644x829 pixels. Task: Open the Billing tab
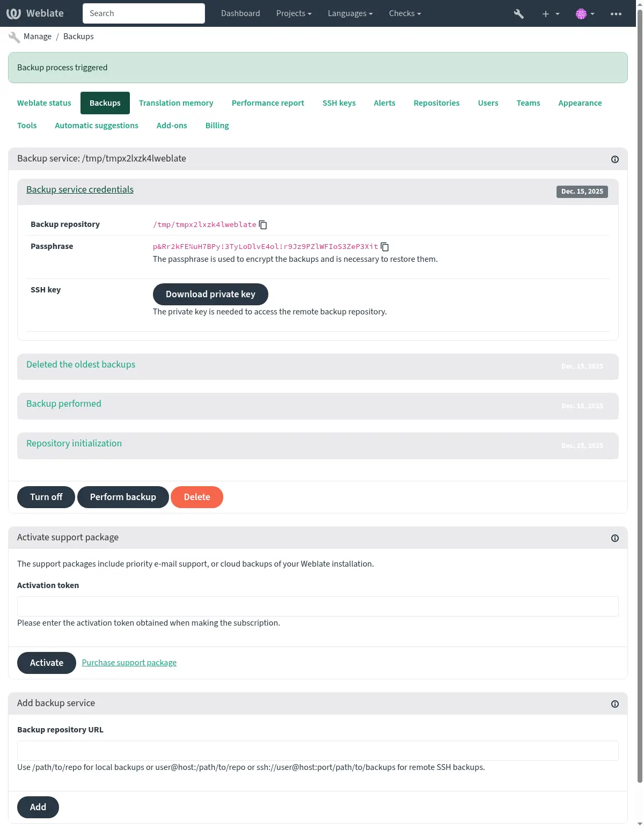[x=217, y=126]
